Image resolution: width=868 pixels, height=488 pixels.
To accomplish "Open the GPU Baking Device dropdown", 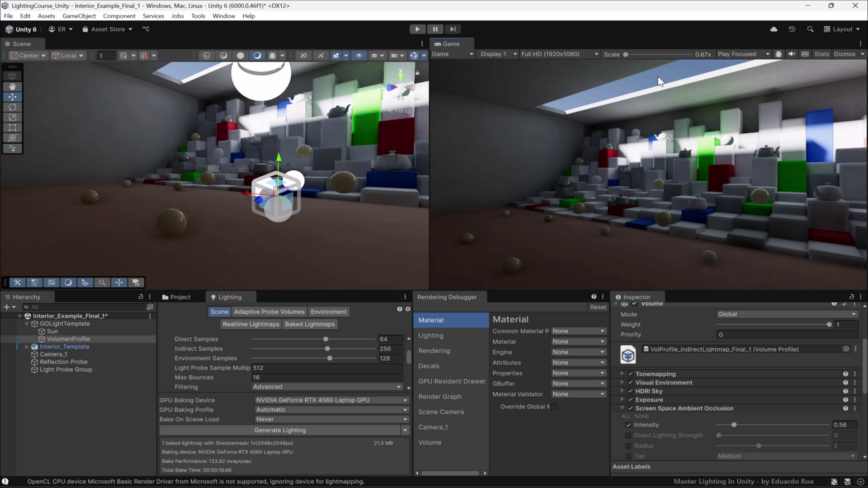I will click(331, 400).
